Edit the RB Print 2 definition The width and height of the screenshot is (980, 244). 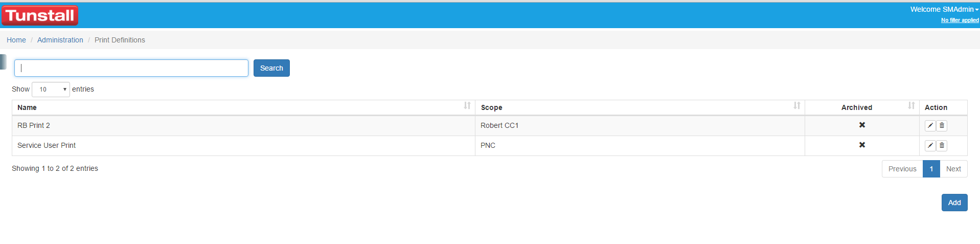930,126
